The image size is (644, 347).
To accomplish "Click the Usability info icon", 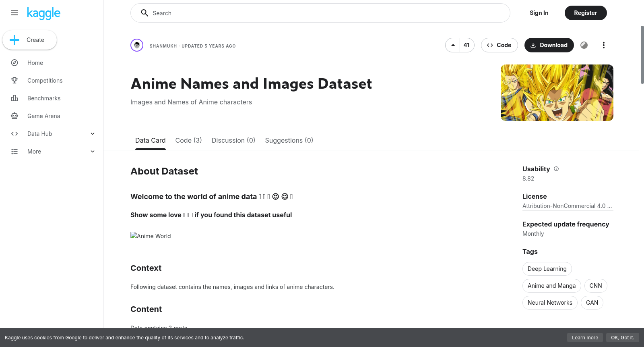I will pyautogui.click(x=556, y=169).
